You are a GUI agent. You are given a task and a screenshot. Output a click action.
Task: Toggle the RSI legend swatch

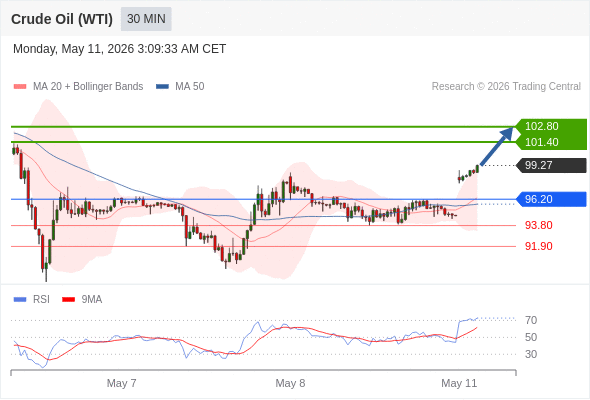(x=20, y=300)
